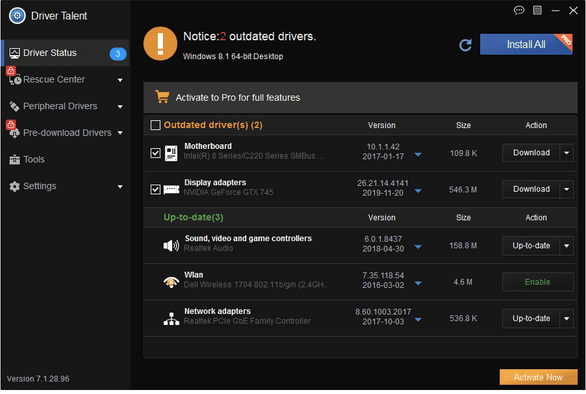The image size is (586, 394).
Task: Click the red lock icon on Rescue Center
Action: [x=10, y=70]
